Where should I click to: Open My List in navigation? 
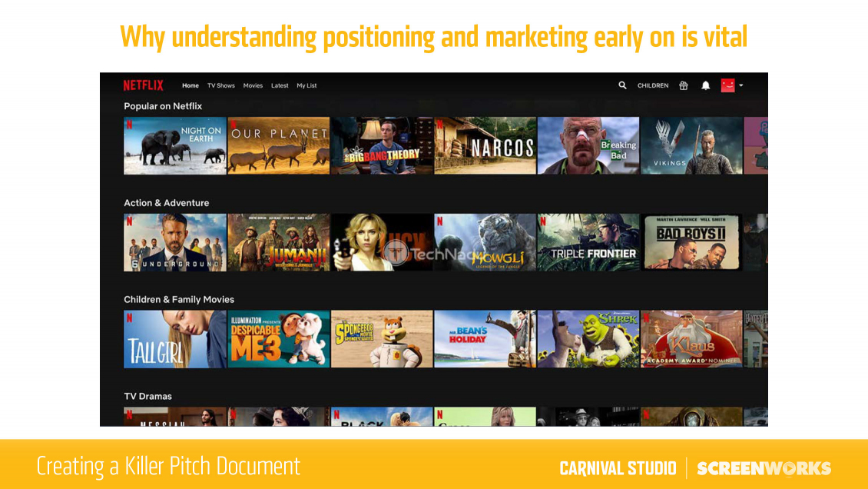pos(306,85)
